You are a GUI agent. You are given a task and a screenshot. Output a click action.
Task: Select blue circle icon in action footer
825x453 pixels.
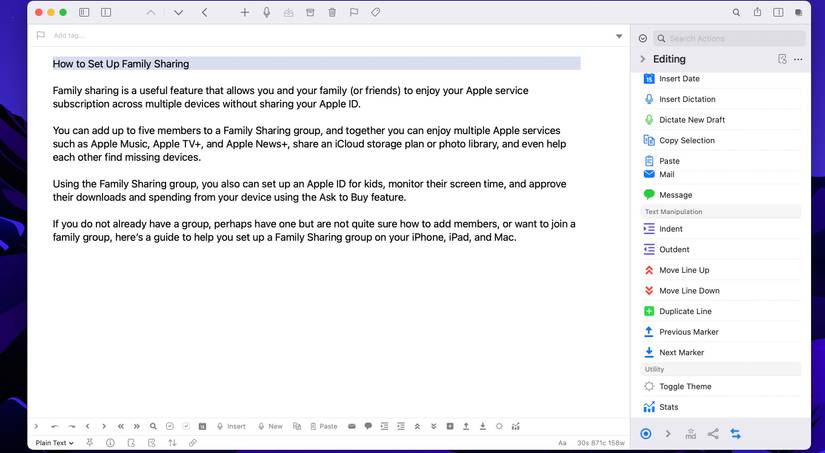(x=646, y=434)
